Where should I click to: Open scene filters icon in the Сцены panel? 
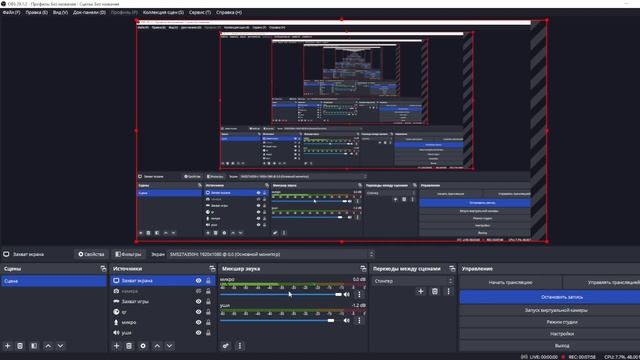(34, 346)
